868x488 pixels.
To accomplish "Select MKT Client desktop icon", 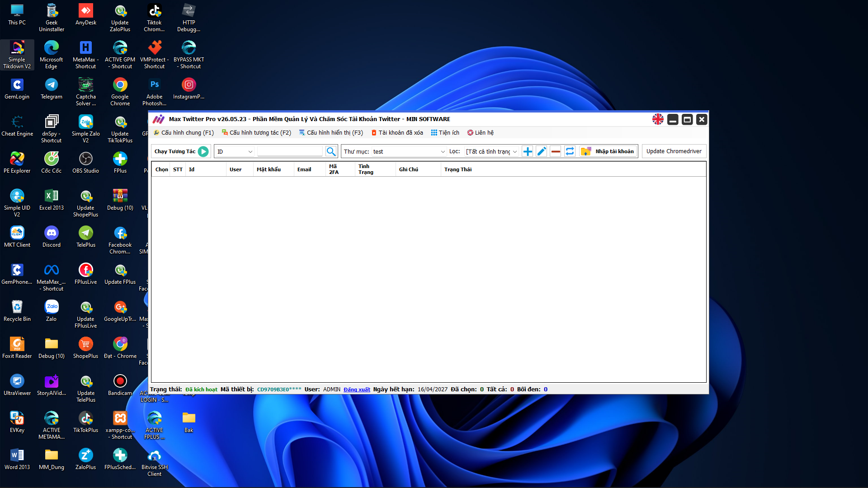I will coord(17,237).
